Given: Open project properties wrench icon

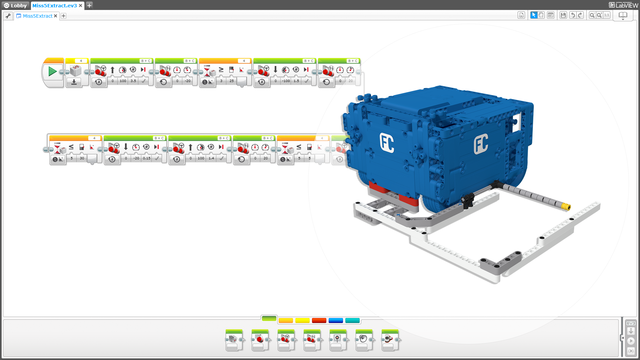Looking at the screenshot, I should click(8, 16).
